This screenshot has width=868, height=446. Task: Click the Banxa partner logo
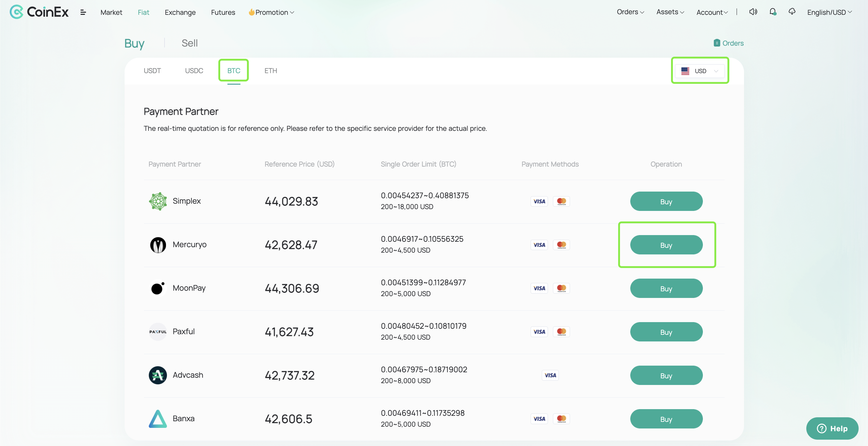[x=158, y=419]
